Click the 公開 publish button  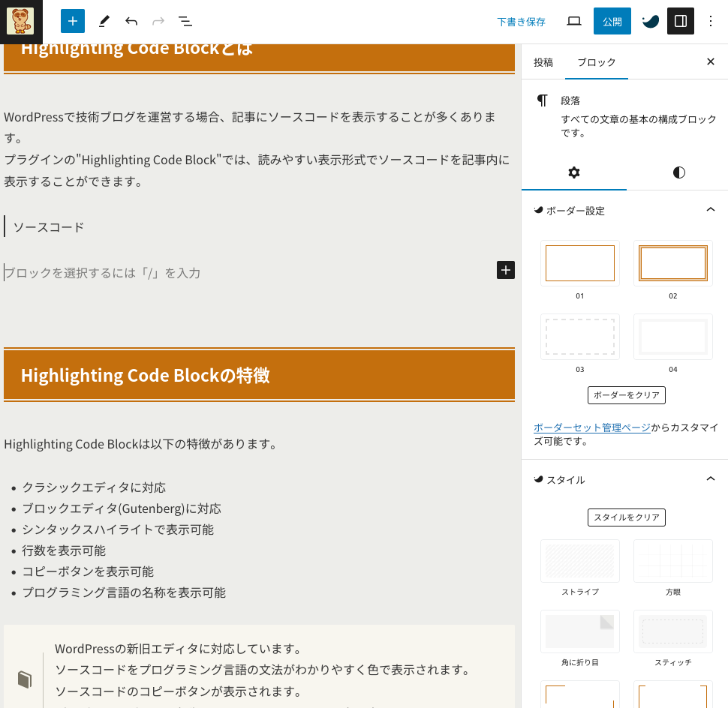612,21
